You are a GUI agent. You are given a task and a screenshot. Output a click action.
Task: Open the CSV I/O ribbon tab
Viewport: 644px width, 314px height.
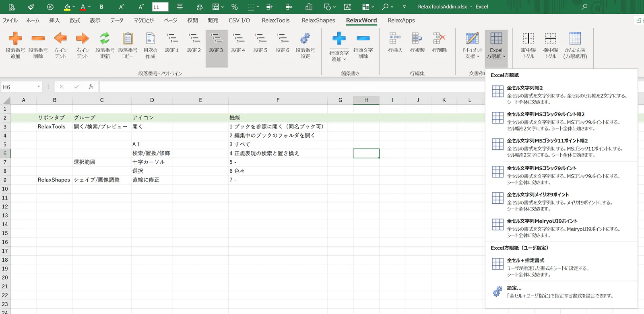[x=239, y=20]
